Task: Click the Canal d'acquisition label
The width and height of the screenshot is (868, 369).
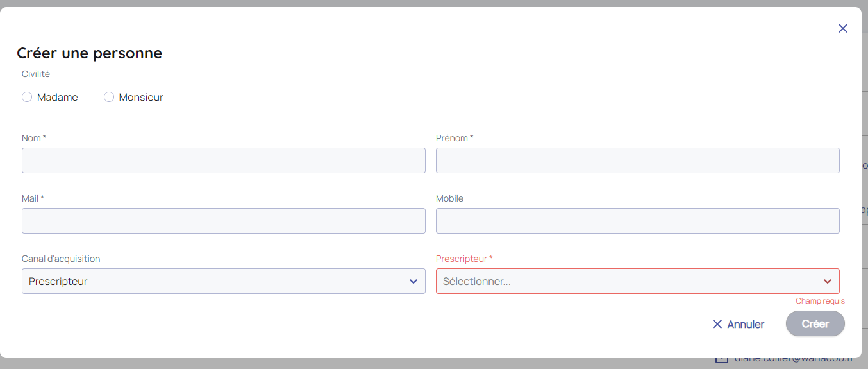Action: click(x=61, y=259)
